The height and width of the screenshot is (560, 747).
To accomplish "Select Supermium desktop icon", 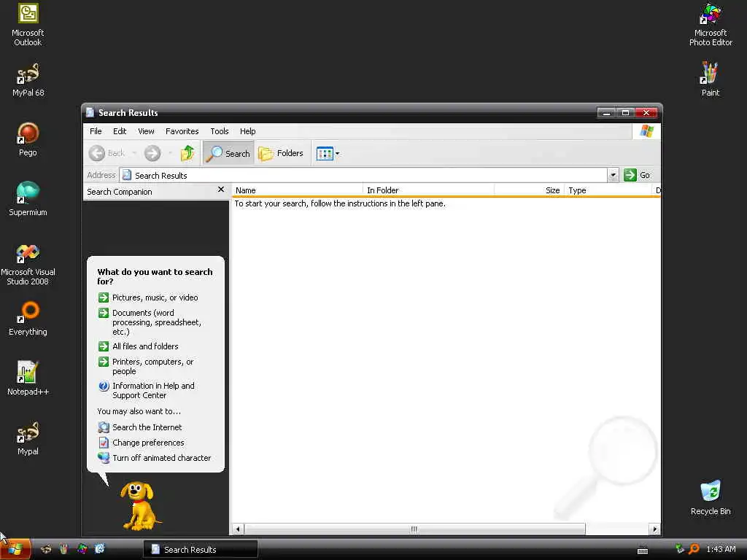I will (x=28, y=199).
